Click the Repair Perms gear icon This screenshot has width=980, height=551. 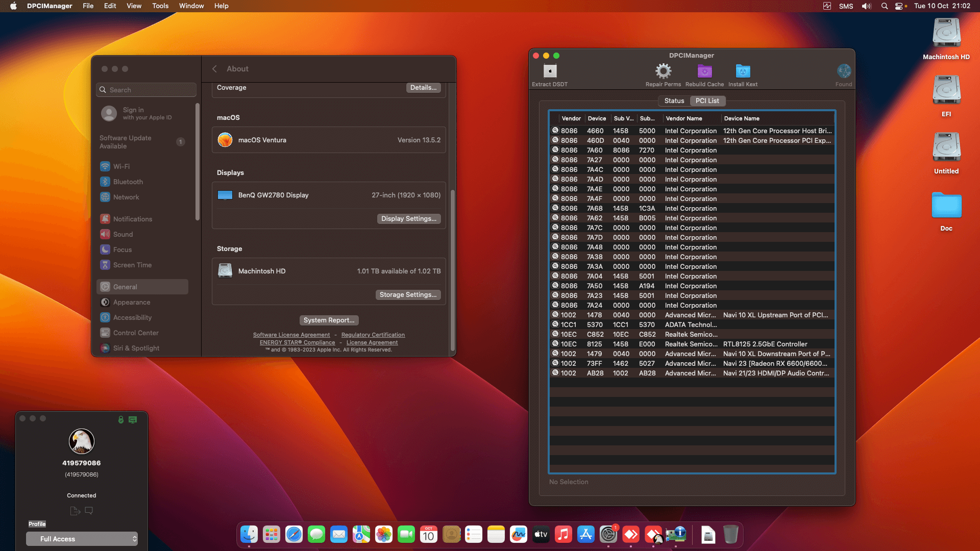[663, 71]
